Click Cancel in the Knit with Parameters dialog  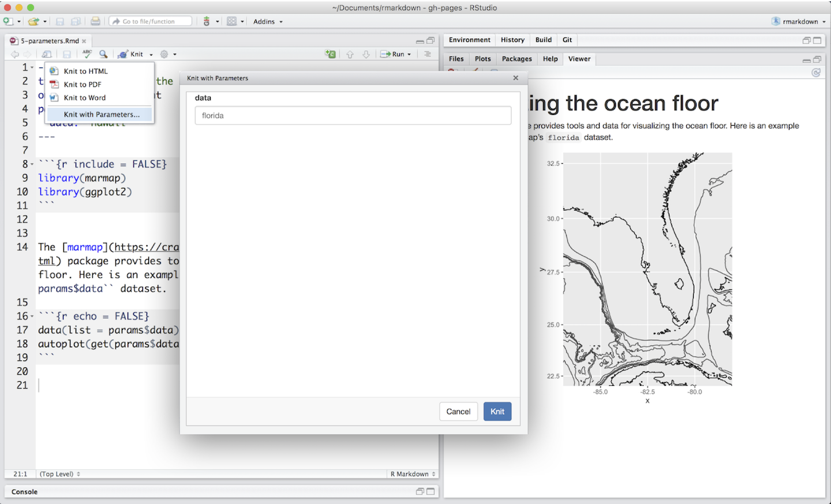tap(458, 411)
